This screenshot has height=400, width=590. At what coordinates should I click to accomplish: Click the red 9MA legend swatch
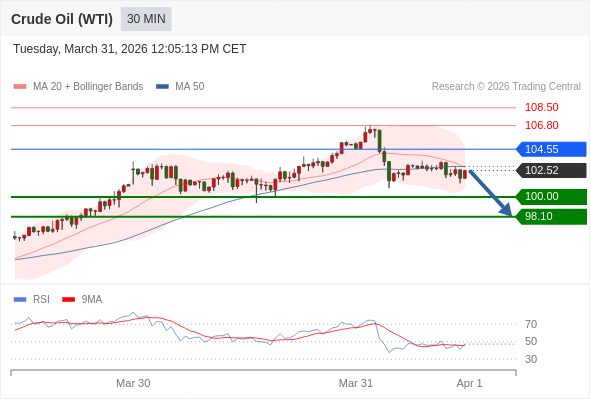tap(68, 300)
